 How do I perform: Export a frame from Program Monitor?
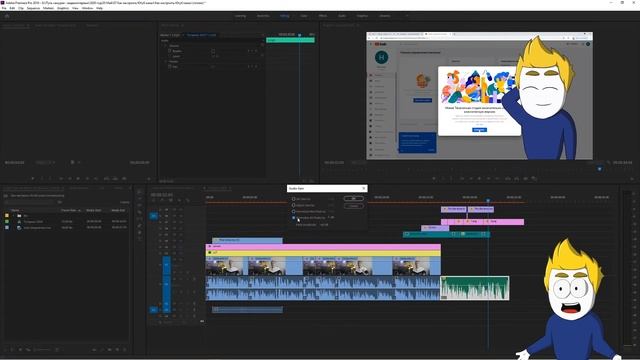525,178
